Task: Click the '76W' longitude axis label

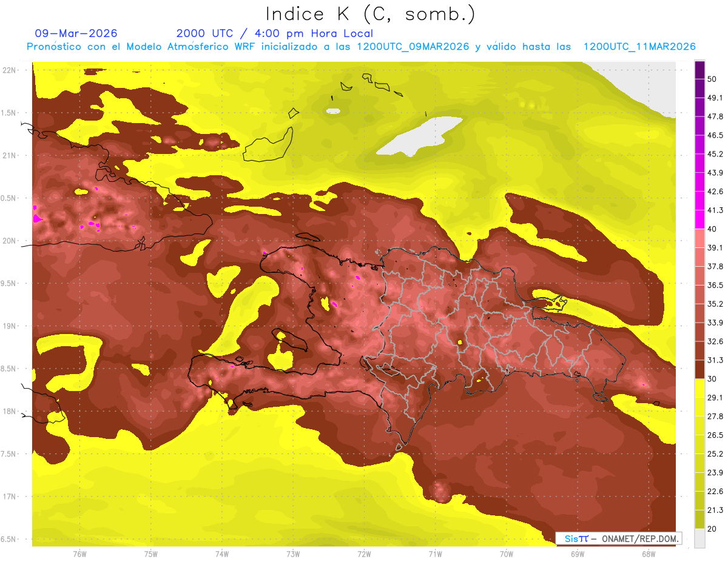Action: [x=79, y=554]
